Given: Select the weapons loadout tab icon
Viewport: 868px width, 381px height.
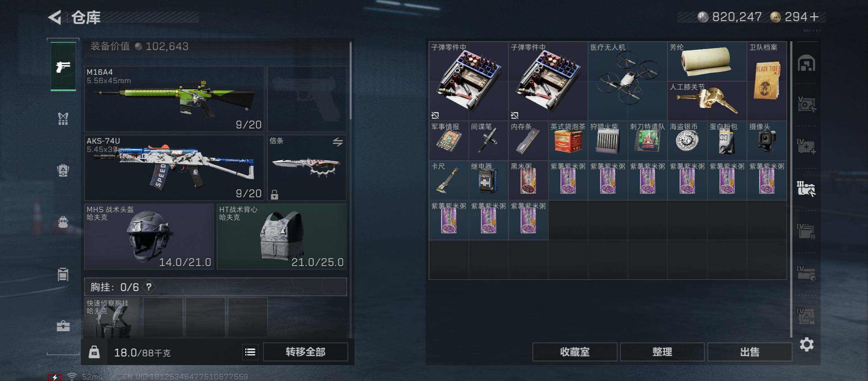Looking at the screenshot, I should coord(63,66).
